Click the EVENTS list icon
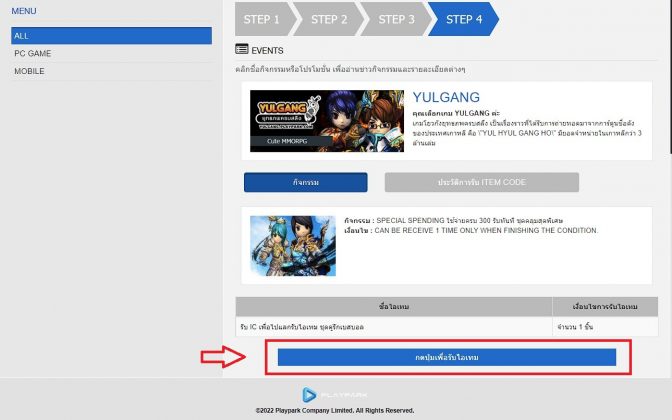672x420 pixels. (242, 49)
